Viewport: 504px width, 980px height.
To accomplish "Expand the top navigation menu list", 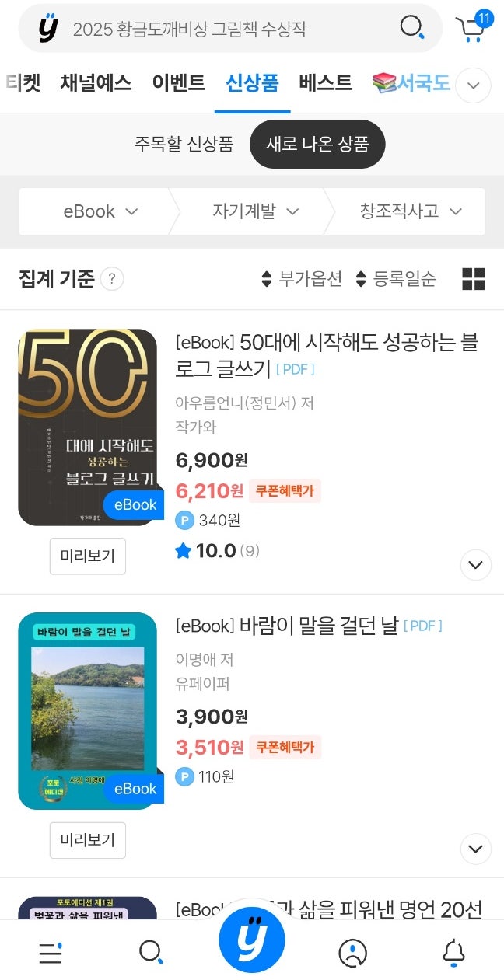I will 473,85.
